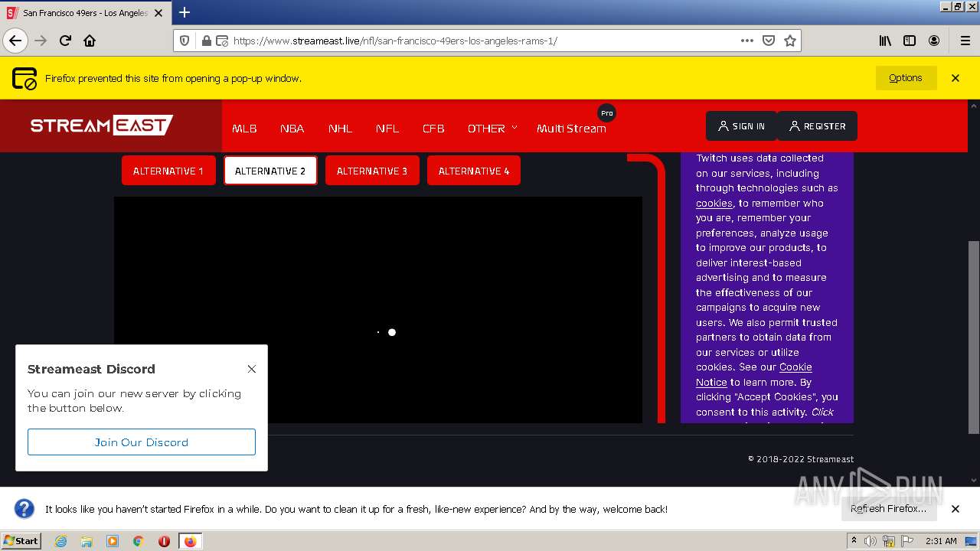Open the cookies link in Twitch notice
Screen dimensions: 980x551
pyautogui.click(x=714, y=204)
